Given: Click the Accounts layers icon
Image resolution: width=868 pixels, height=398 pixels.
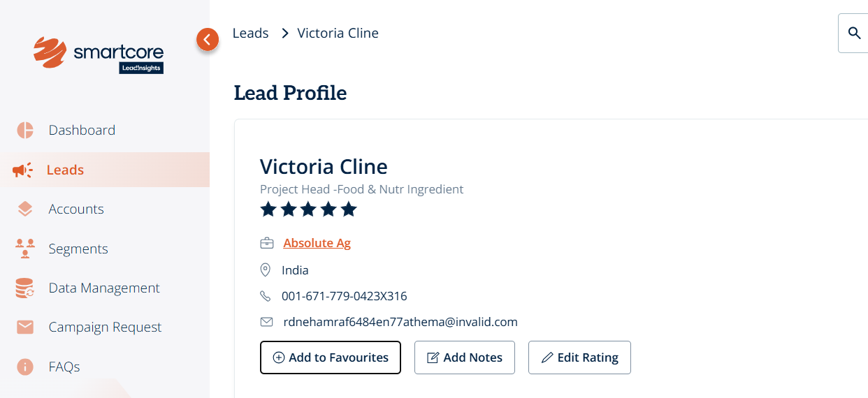Looking at the screenshot, I should [x=25, y=209].
